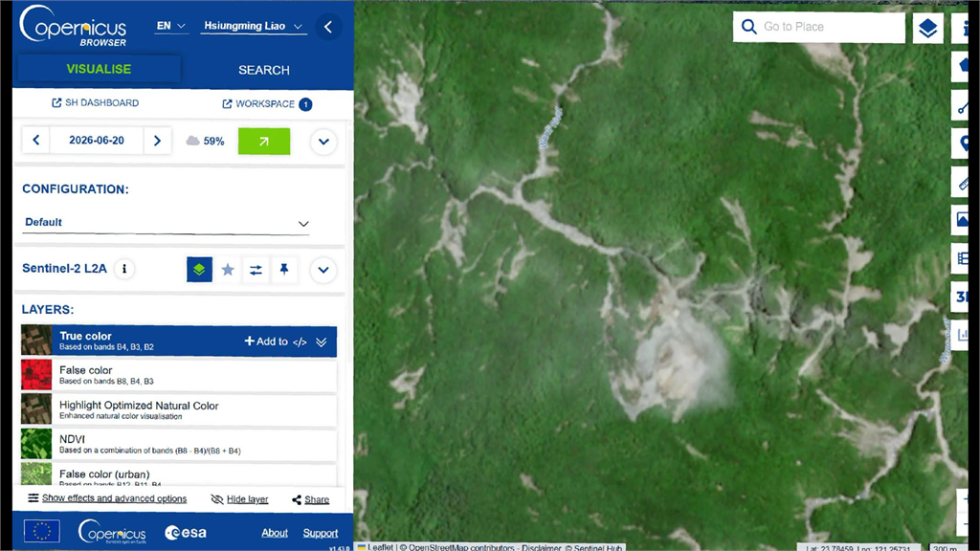Click the cloud coverage 59% indicator
980x551 pixels.
click(x=205, y=142)
